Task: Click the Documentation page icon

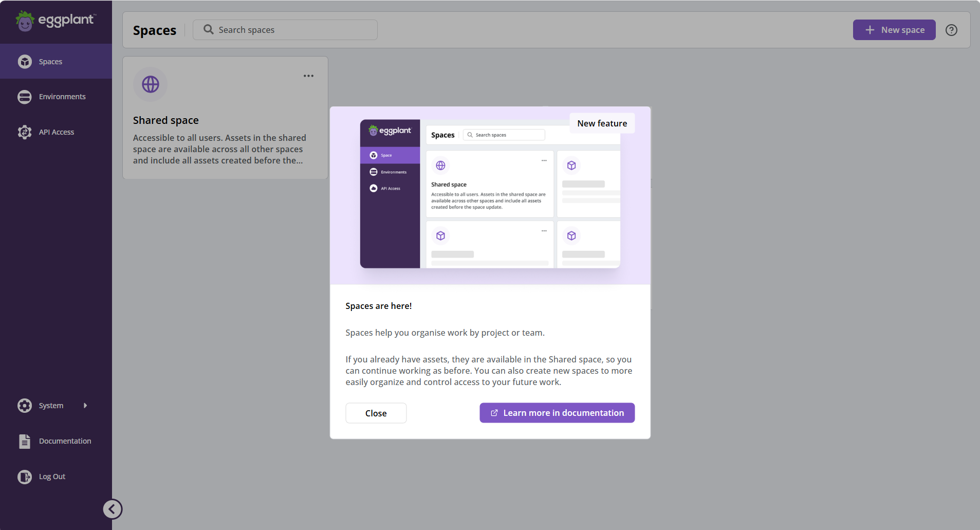Action: tap(25, 441)
